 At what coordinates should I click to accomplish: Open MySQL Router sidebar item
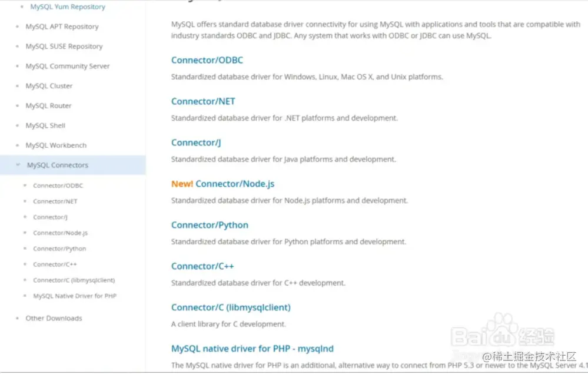(48, 106)
